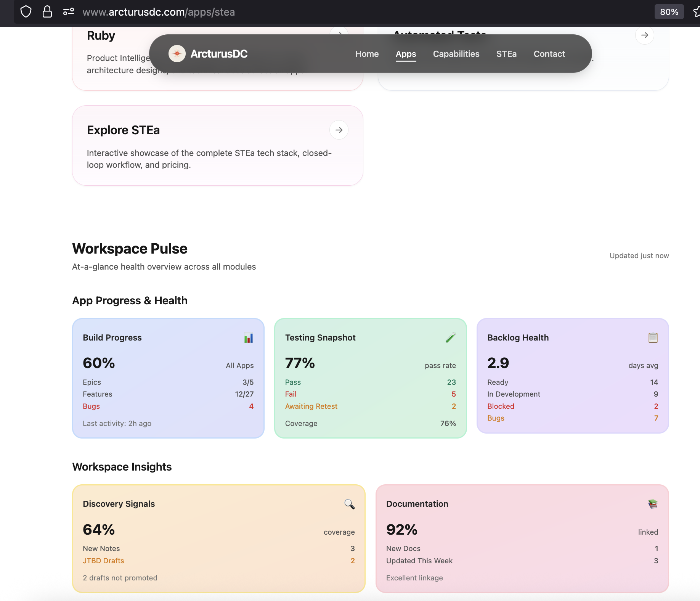Click the 64% coverage value
The height and width of the screenshot is (601, 700).
point(99,530)
